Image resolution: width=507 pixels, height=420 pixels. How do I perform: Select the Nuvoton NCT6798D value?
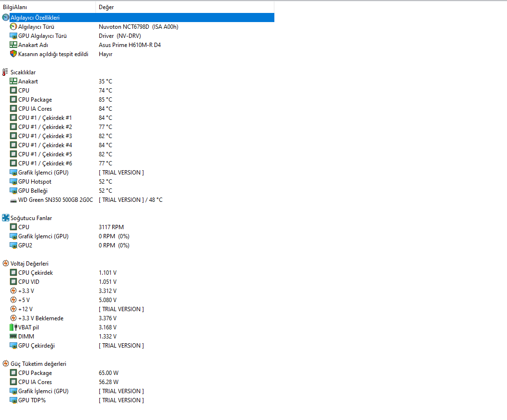click(139, 26)
